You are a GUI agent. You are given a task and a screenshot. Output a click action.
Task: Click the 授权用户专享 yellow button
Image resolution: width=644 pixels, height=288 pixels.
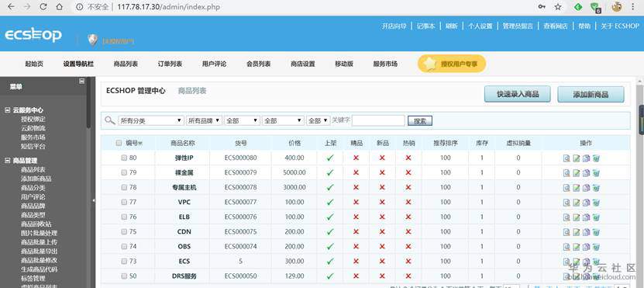click(452, 64)
